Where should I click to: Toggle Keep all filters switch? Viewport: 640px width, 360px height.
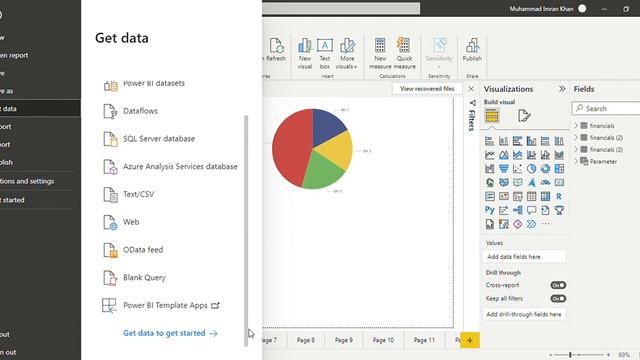pos(558,299)
